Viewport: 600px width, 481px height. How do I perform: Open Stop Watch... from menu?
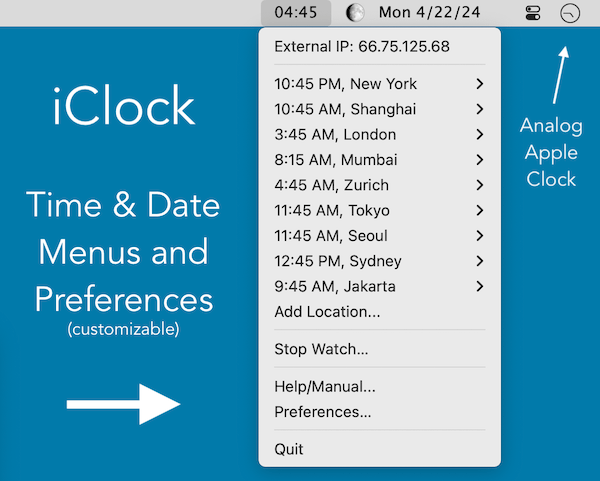(380, 349)
